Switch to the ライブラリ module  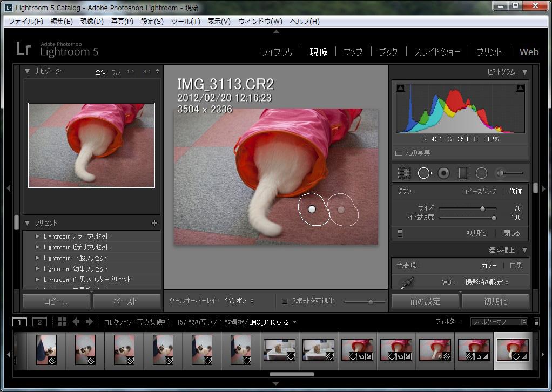coord(277,52)
